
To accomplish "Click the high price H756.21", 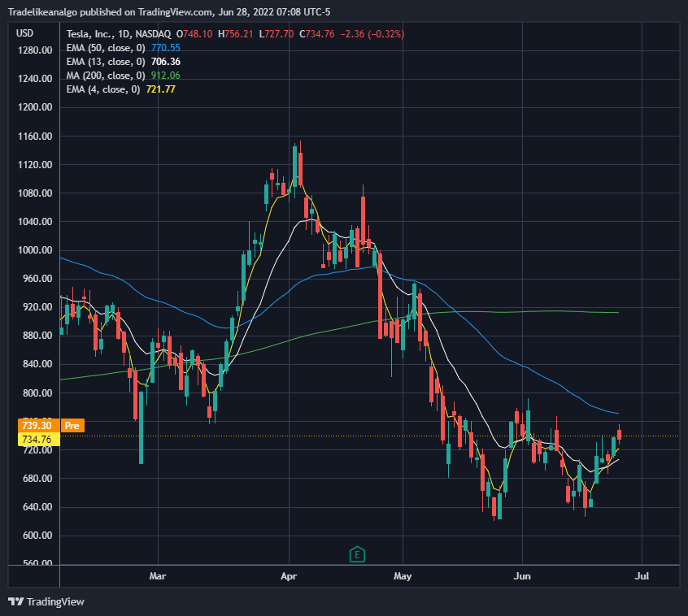I will coord(236,34).
